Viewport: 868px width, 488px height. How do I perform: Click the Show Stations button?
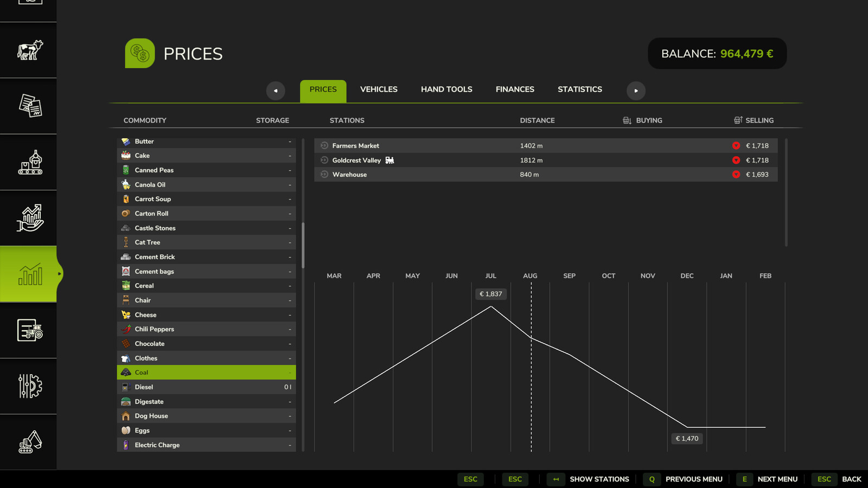(588, 479)
